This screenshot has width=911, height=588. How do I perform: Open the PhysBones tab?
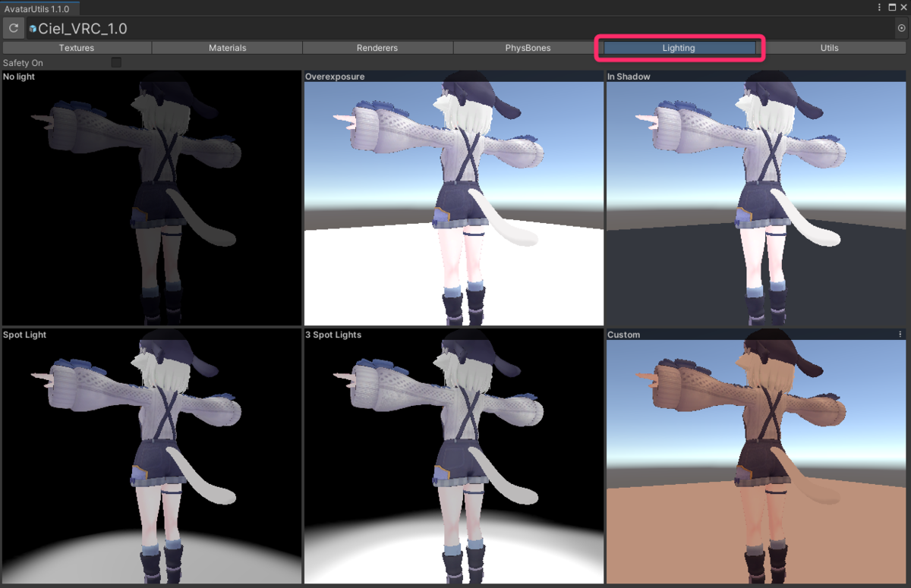tap(527, 48)
